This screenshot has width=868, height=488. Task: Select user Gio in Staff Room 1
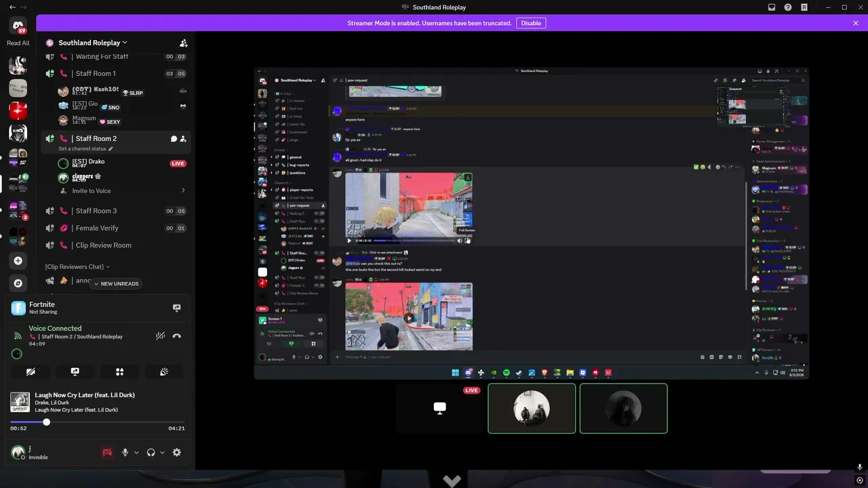tap(122, 105)
